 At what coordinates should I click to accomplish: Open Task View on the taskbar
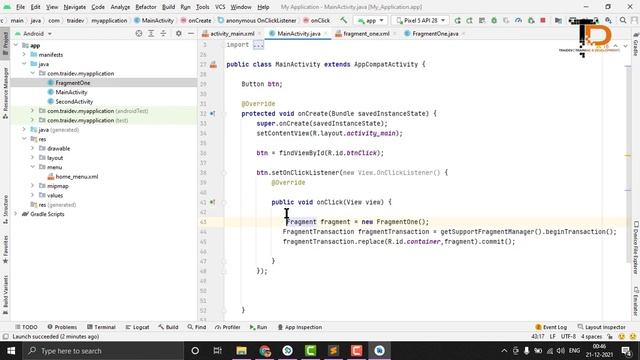[x=218, y=351]
